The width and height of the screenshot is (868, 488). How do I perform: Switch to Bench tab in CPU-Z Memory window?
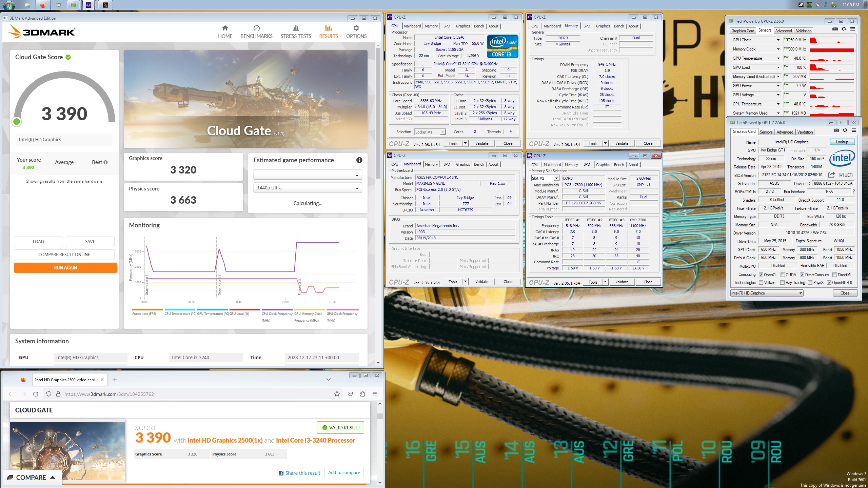click(x=619, y=26)
